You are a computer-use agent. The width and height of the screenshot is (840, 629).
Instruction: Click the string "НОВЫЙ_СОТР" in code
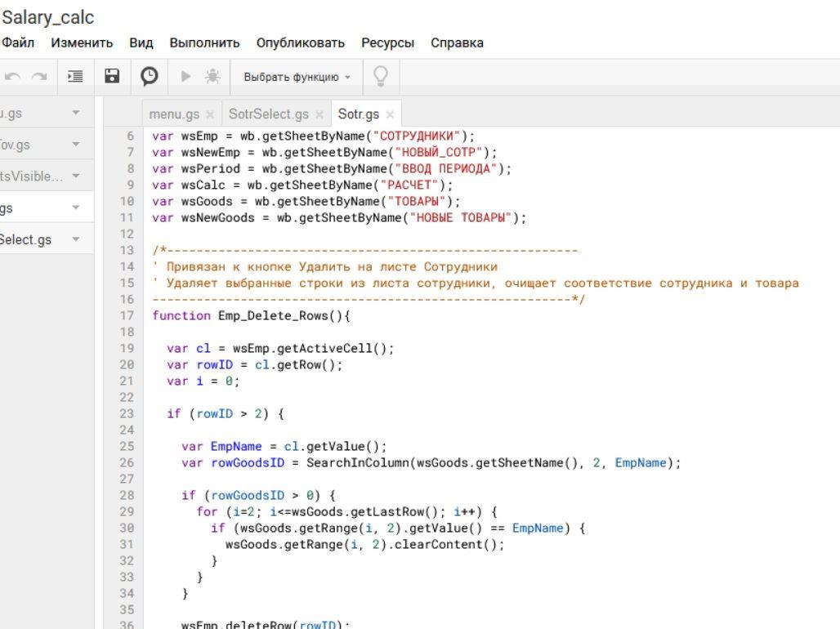tap(439, 153)
